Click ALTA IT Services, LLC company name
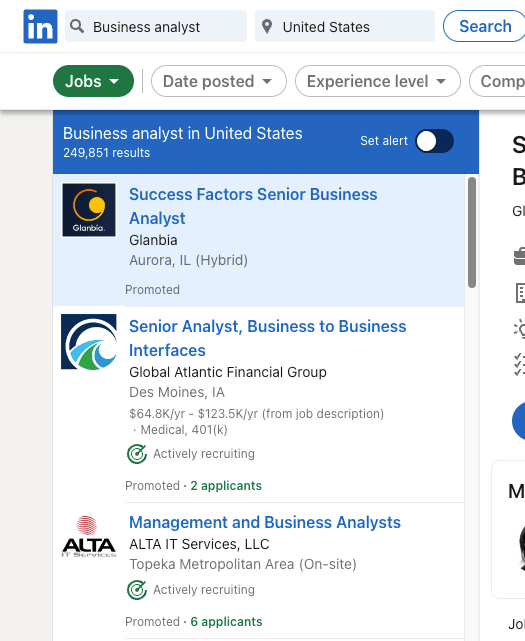The width and height of the screenshot is (525, 641). coord(199,544)
